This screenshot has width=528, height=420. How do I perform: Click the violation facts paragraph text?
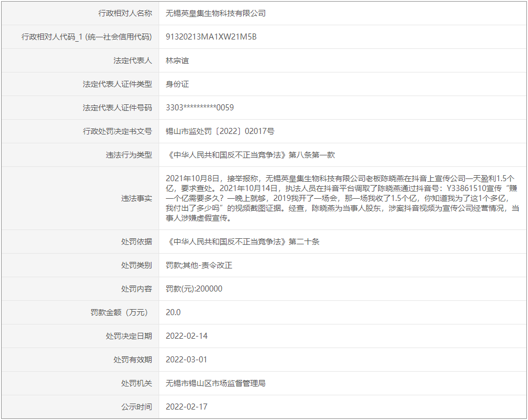[340, 198]
